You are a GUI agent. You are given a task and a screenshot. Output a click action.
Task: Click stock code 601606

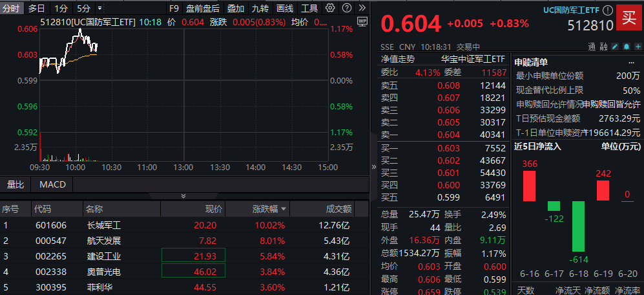click(x=51, y=226)
